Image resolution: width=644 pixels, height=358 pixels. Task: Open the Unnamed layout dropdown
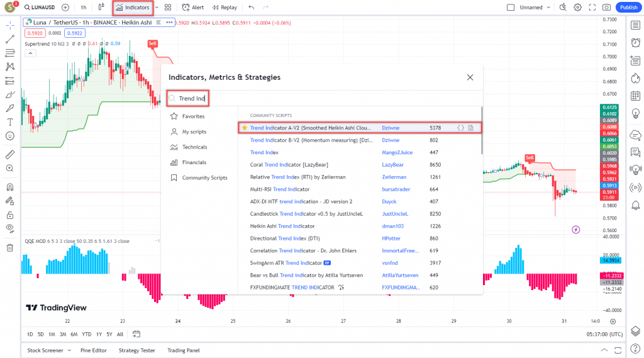tap(535, 8)
